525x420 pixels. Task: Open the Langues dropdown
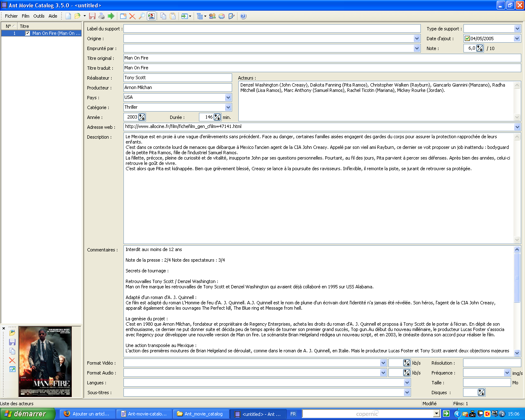pos(407,382)
